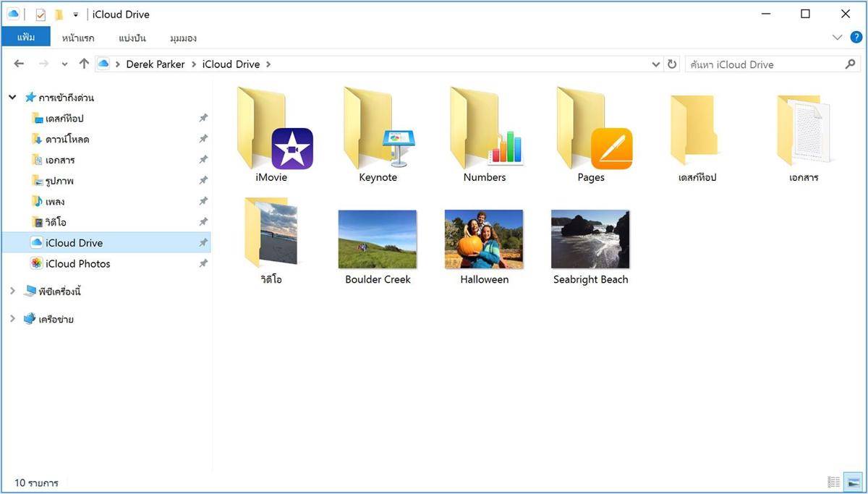Click the search magnifier icon

tap(851, 64)
